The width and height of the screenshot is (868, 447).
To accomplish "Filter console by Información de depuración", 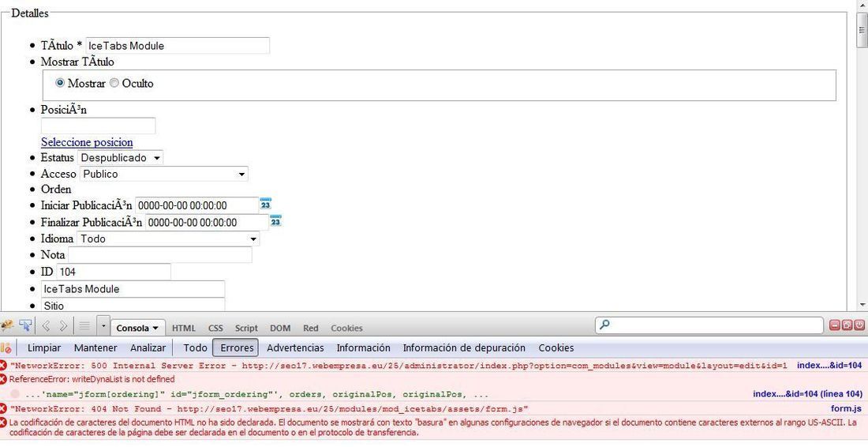I will click(464, 347).
